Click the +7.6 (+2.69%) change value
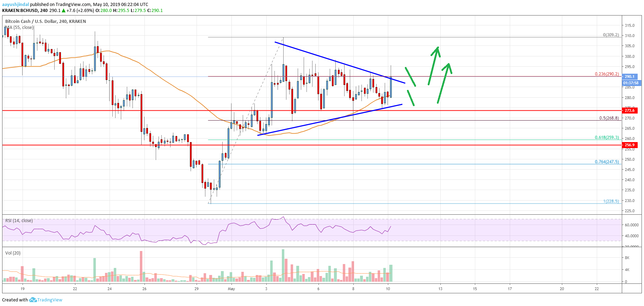 coord(80,10)
